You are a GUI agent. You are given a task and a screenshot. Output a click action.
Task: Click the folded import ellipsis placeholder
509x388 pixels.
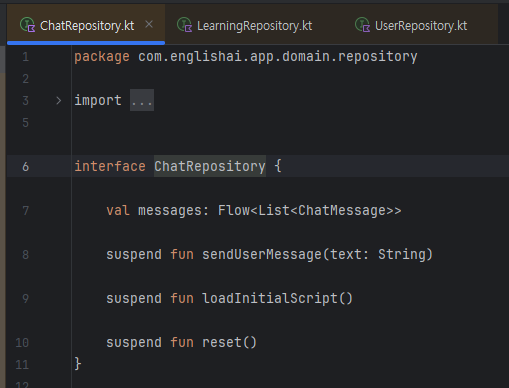[x=142, y=100]
